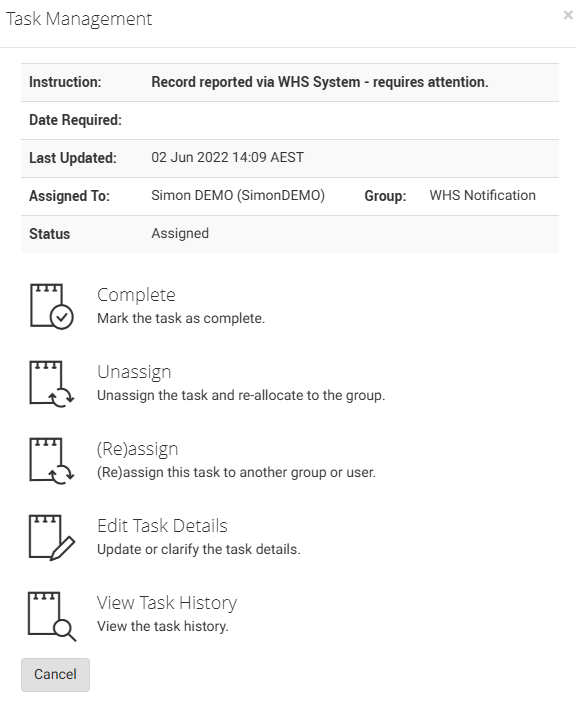Open View Task History heading
This screenshot has width=576, height=703.
[167, 603]
